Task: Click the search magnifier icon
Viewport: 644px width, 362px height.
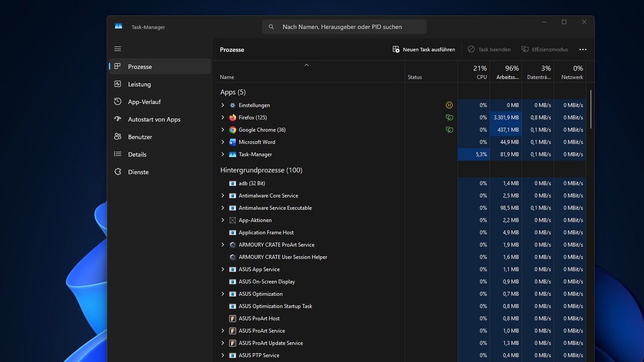Action: pyautogui.click(x=272, y=27)
